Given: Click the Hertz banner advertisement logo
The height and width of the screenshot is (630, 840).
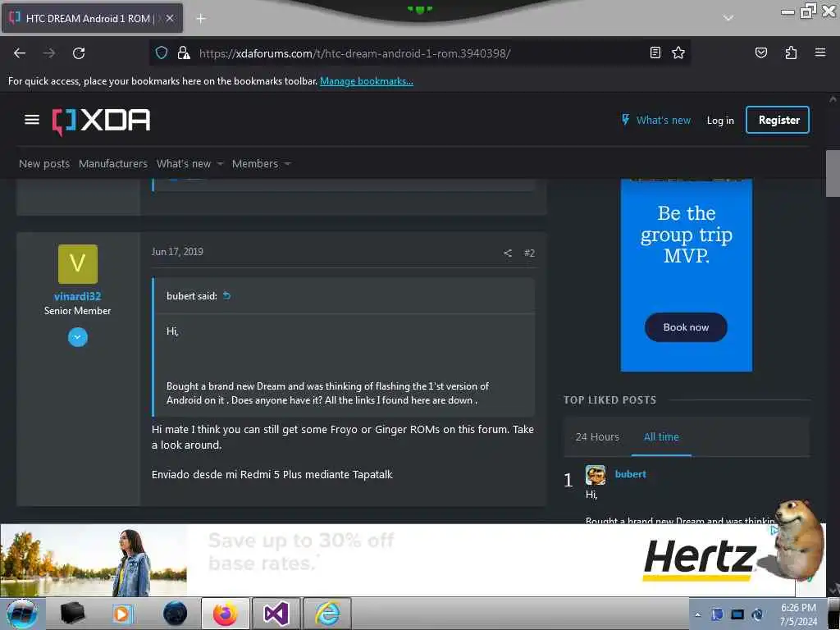Looking at the screenshot, I should click(701, 559).
